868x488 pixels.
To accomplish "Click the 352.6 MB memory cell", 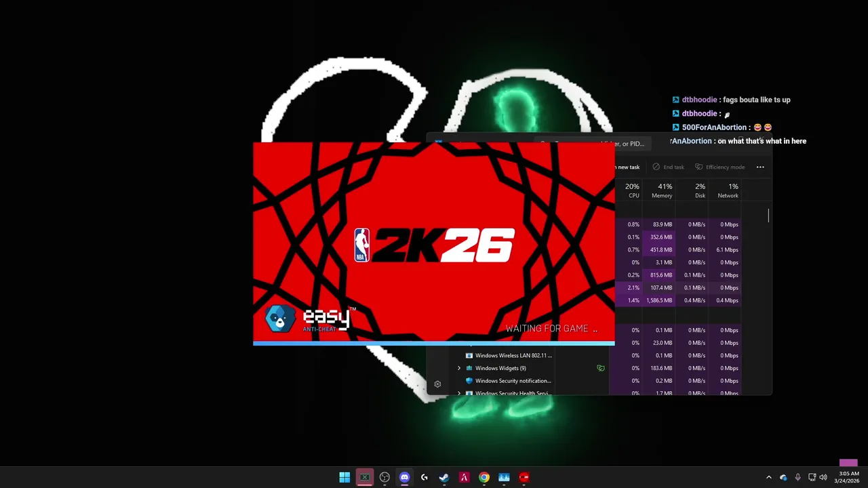I will tap(659, 237).
